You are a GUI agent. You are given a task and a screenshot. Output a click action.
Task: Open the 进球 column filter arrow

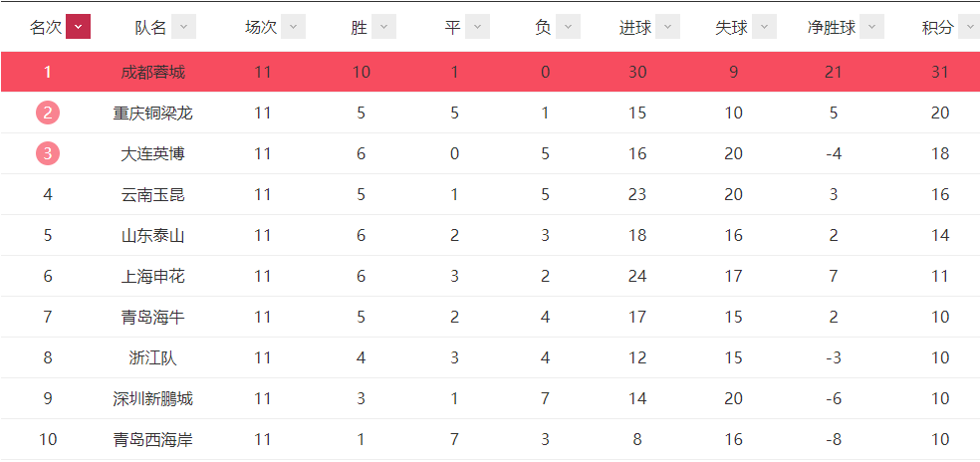[x=667, y=27]
